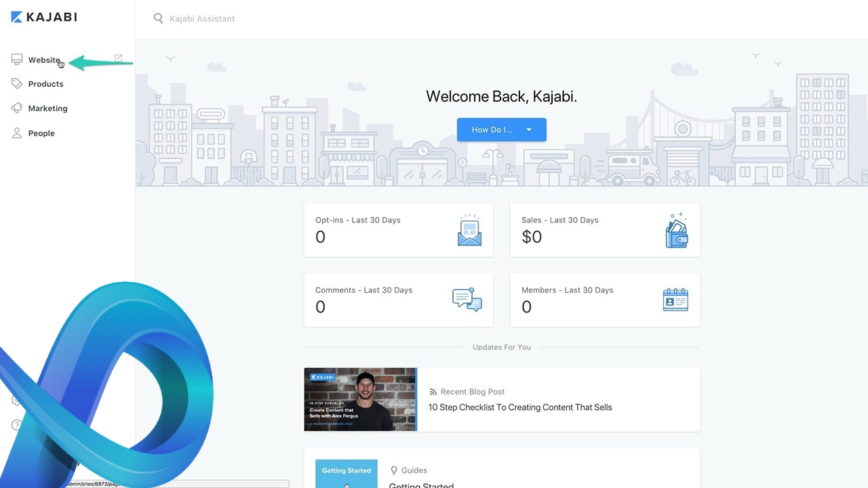Click the Marketing megaphone icon

17,108
